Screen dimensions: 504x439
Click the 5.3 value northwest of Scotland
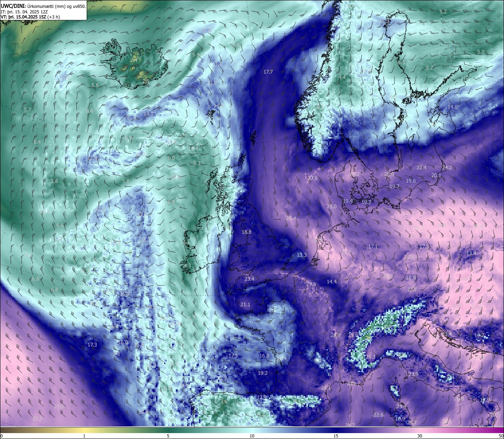pyautogui.click(x=197, y=163)
